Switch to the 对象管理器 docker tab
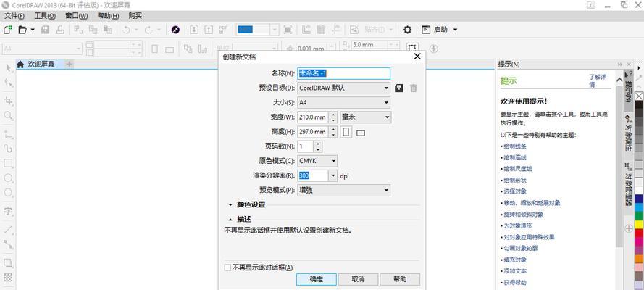 [628, 184]
